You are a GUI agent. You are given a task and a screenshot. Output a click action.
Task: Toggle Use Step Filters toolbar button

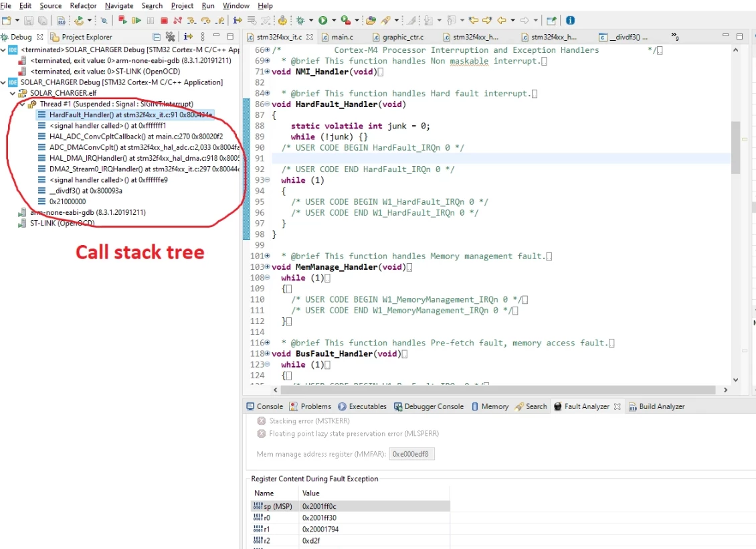coord(266,20)
